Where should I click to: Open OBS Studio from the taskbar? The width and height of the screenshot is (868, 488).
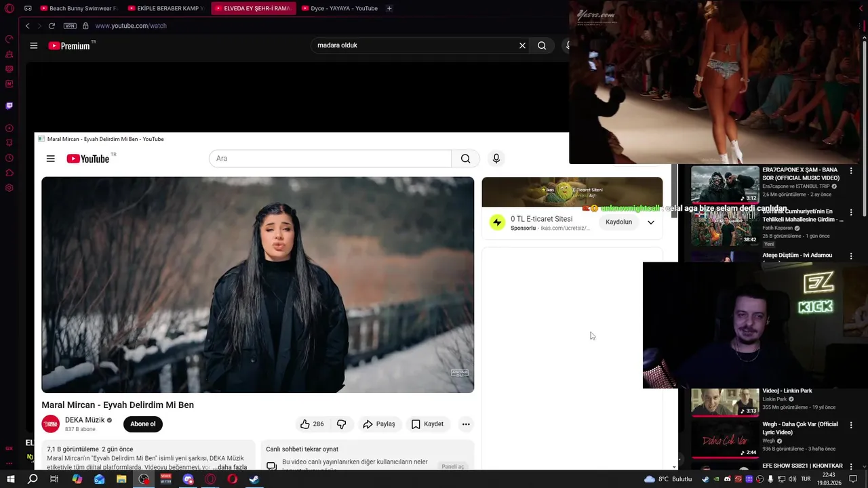pos(144,479)
